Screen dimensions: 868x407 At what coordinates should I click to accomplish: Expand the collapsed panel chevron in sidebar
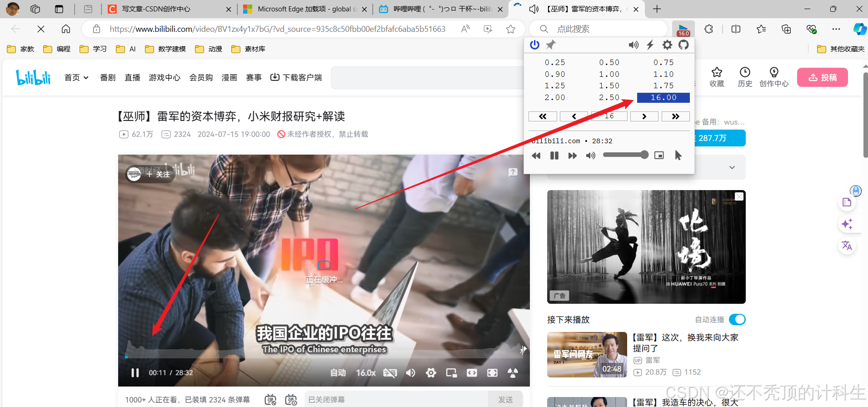click(x=732, y=167)
